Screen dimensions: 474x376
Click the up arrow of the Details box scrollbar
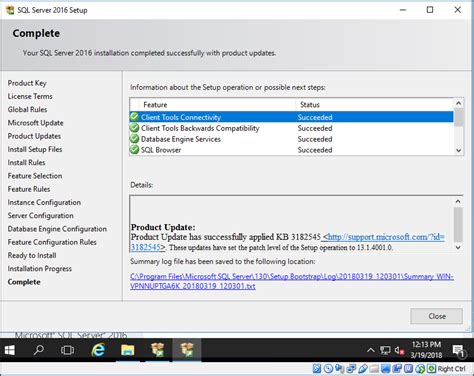pyautogui.click(x=458, y=201)
